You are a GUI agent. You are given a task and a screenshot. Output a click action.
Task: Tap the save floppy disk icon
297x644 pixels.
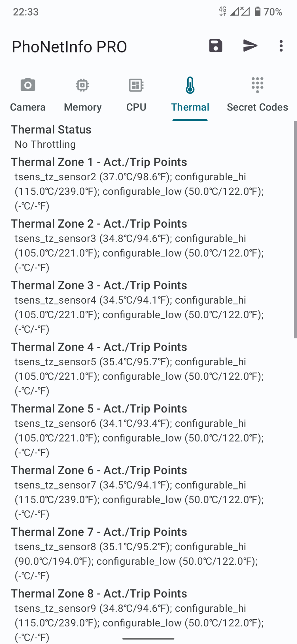(x=216, y=46)
